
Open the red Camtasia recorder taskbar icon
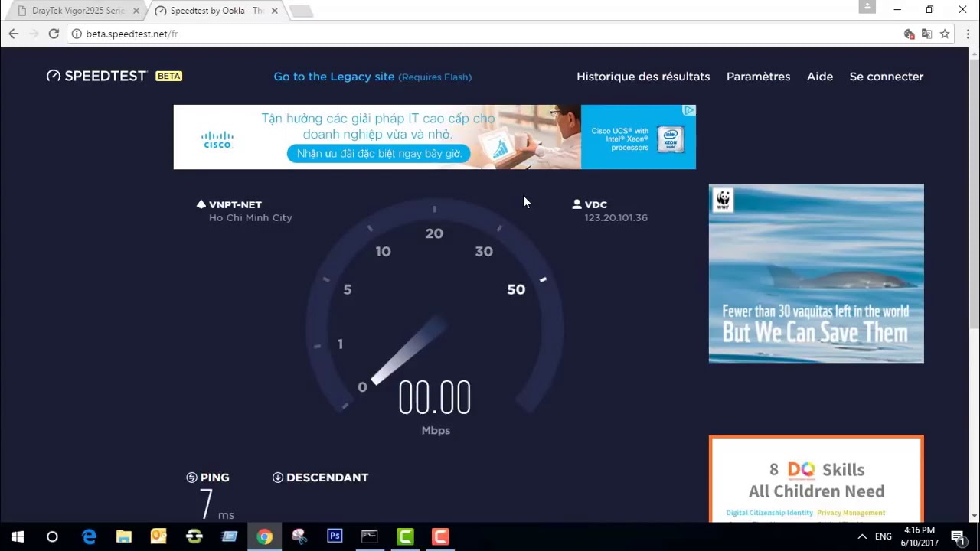[440, 536]
